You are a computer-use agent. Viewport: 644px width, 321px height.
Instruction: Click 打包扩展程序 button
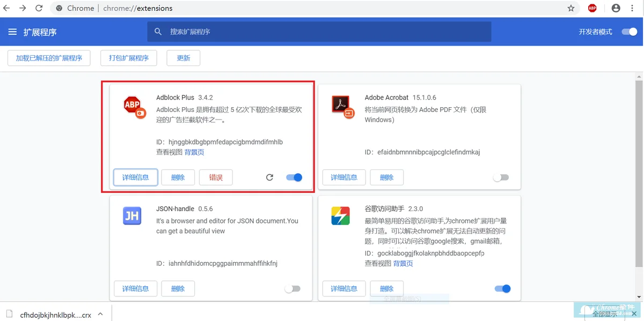click(129, 58)
